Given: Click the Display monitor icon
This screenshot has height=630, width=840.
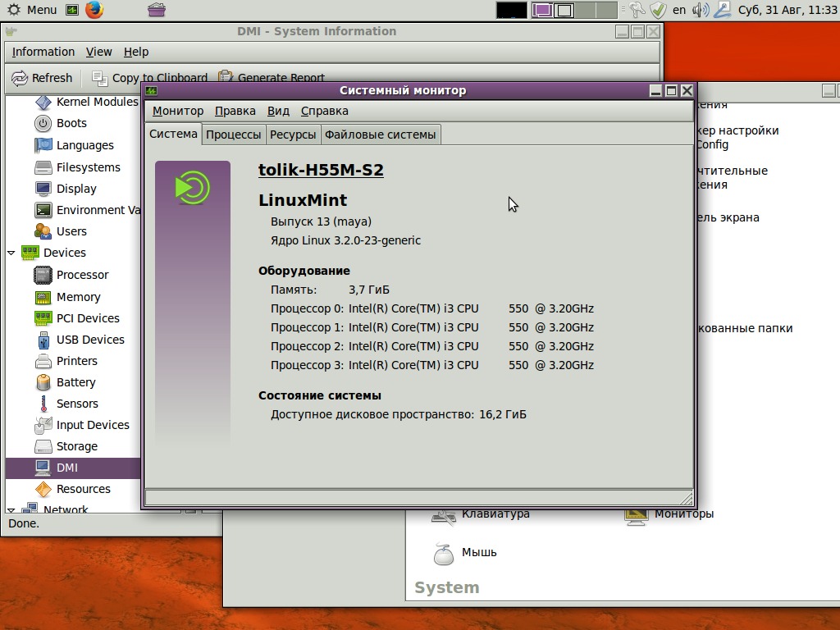Looking at the screenshot, I should (x=43, y=189).
